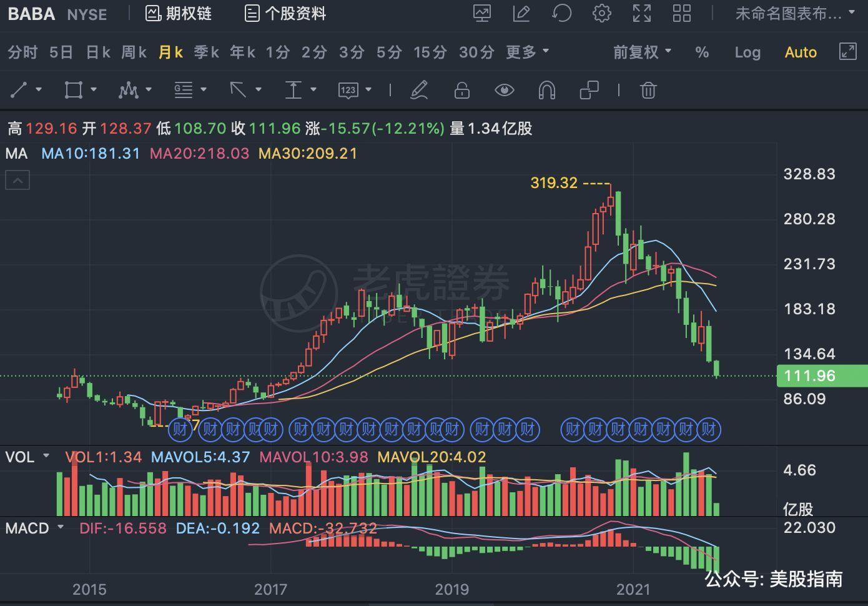Viewport: 868px width, 606px height.
Task: Switch to 2分 two-minute chart
Action: 314,52
